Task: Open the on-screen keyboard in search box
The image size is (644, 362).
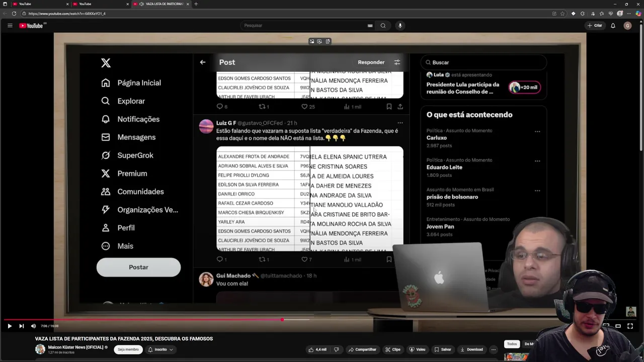Action: (370, 26)
